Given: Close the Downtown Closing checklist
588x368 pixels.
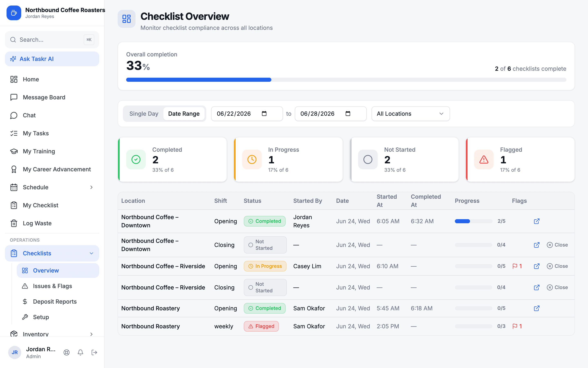Looking at the screenshot, I should click(557, 245).
